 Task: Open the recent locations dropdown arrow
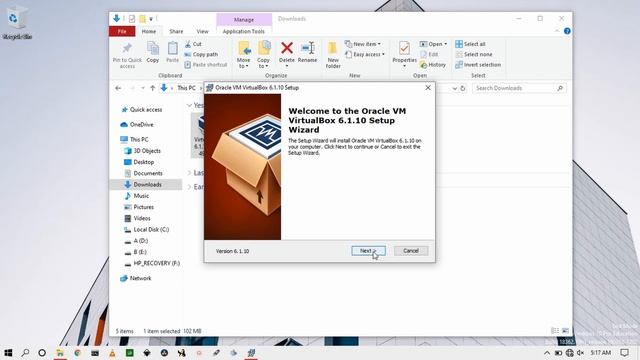pos(142,88)
